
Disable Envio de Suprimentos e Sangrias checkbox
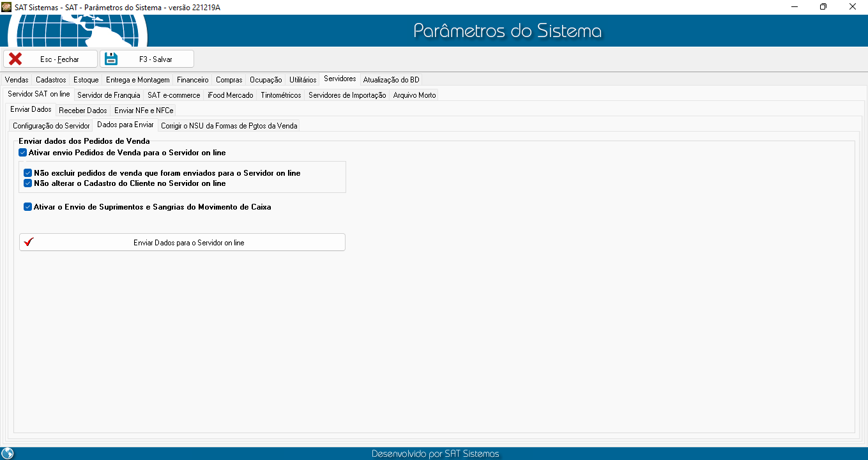28,207
